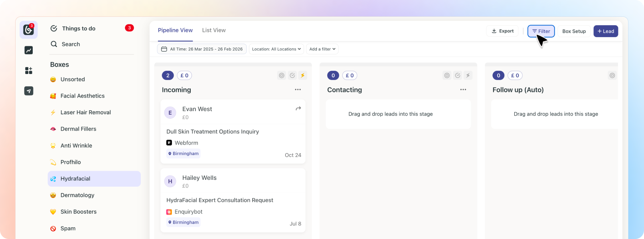Click Evan West avatar letter E
Screen dimensions: 644x239
pyautogui.click(x=170, y=113)
